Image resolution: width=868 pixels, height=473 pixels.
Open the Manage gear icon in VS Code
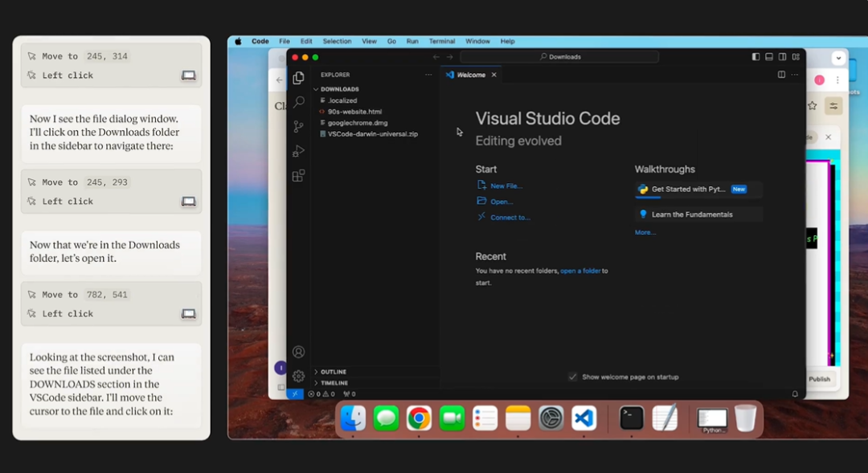tap(298, 376)
